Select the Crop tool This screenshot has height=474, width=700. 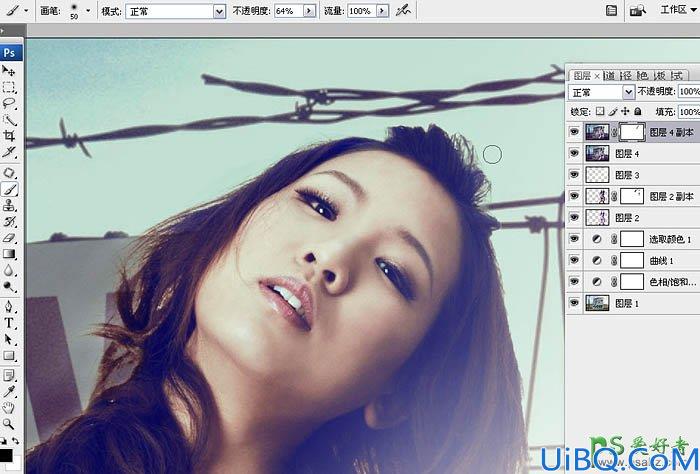click(8, 136)
